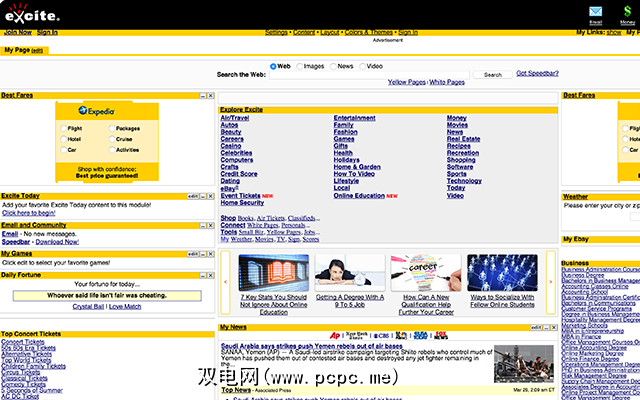Choose the Car option in the left Expedia box

[63, 150]
